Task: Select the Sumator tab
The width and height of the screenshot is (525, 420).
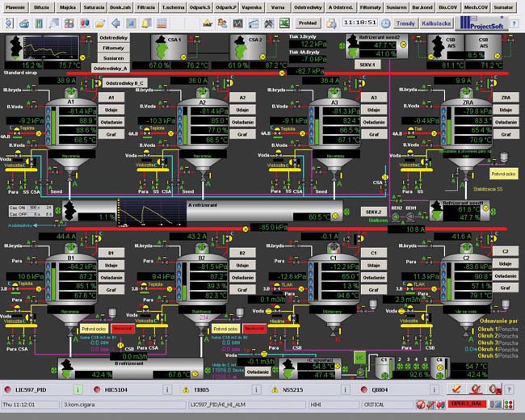Action: (x=503, y=7)
